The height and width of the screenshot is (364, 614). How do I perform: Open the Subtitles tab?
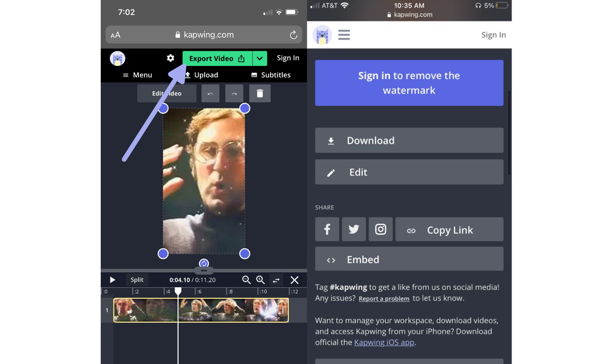271,75
